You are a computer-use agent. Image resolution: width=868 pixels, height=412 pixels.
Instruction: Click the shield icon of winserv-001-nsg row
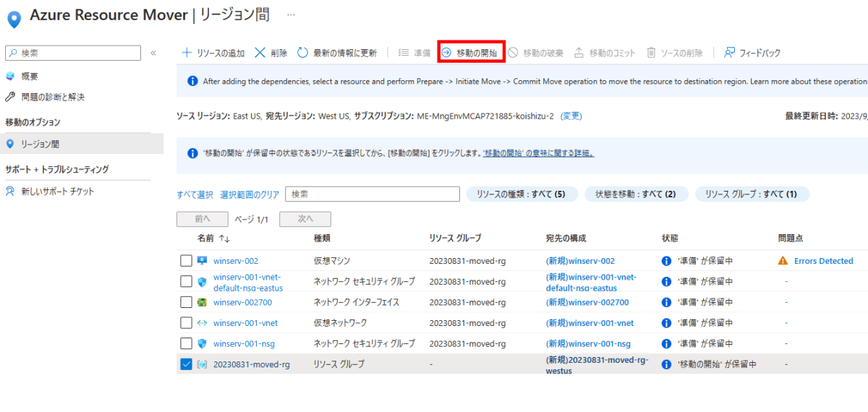(203, 343)
